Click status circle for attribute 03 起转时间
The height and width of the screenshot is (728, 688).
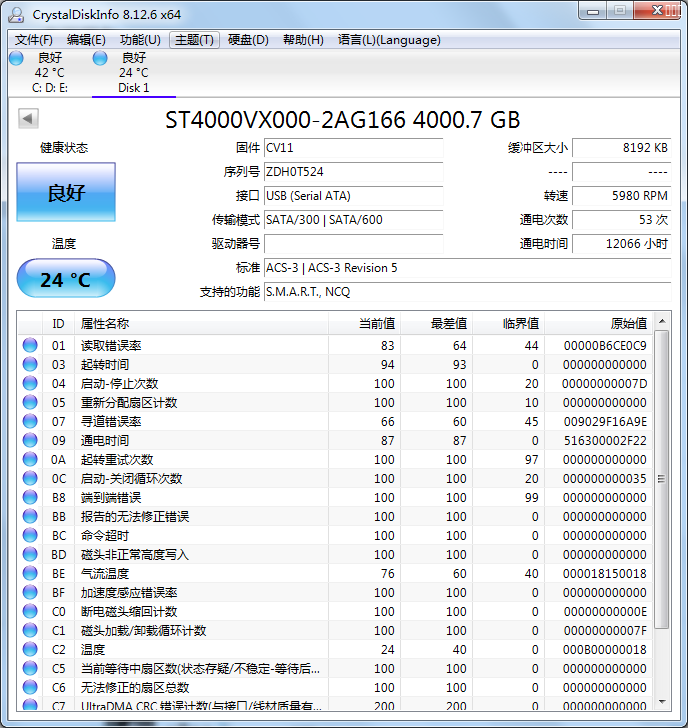30,364
